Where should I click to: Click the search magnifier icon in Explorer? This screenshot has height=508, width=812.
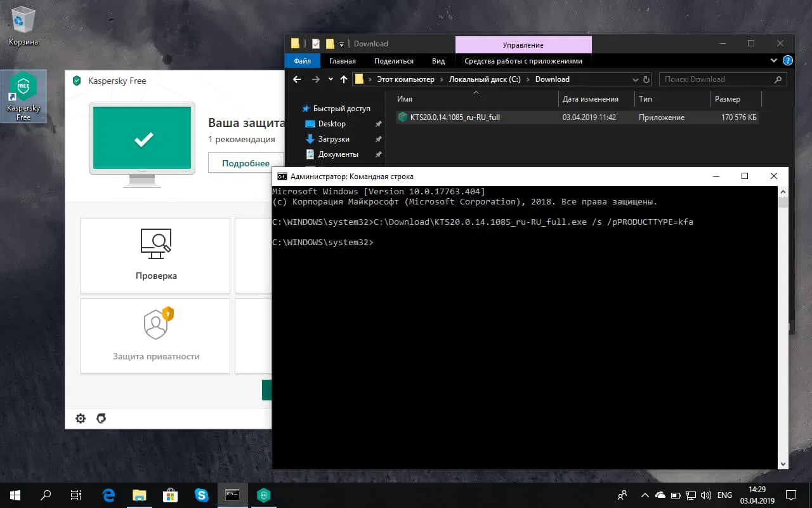pyautogui.click(x=778, y=79)
